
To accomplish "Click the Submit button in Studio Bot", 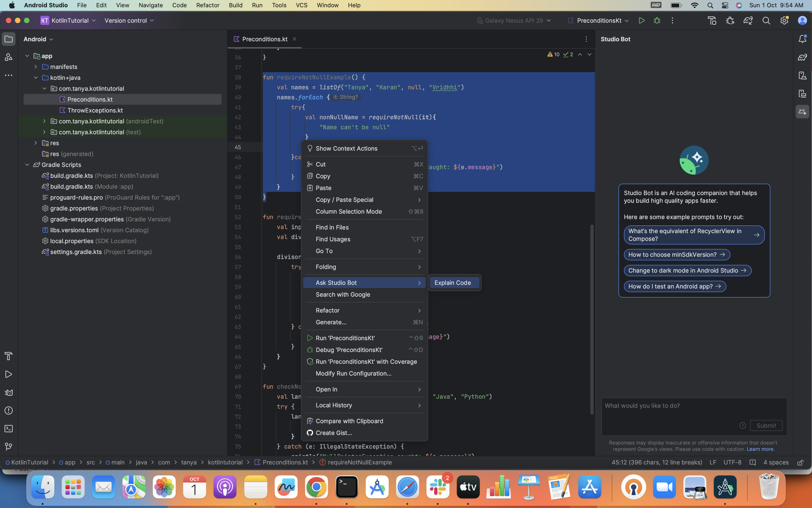I will (766, 425).
